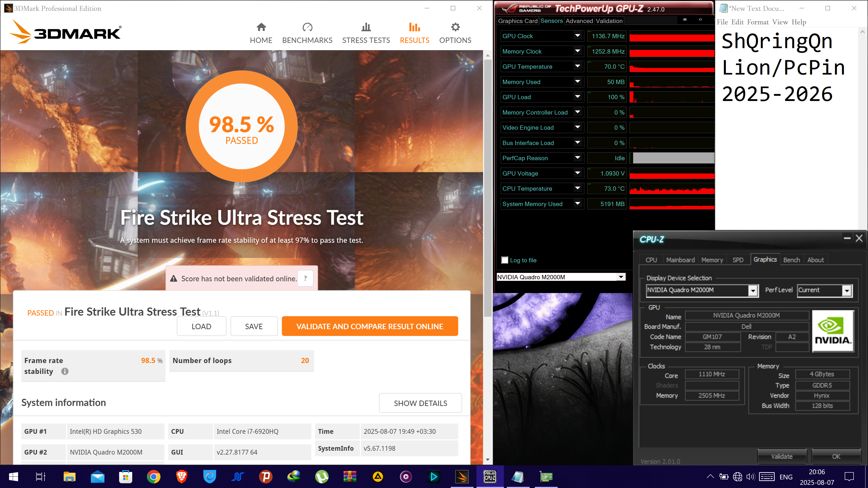Open the clock and date in tray

point(817,477)
